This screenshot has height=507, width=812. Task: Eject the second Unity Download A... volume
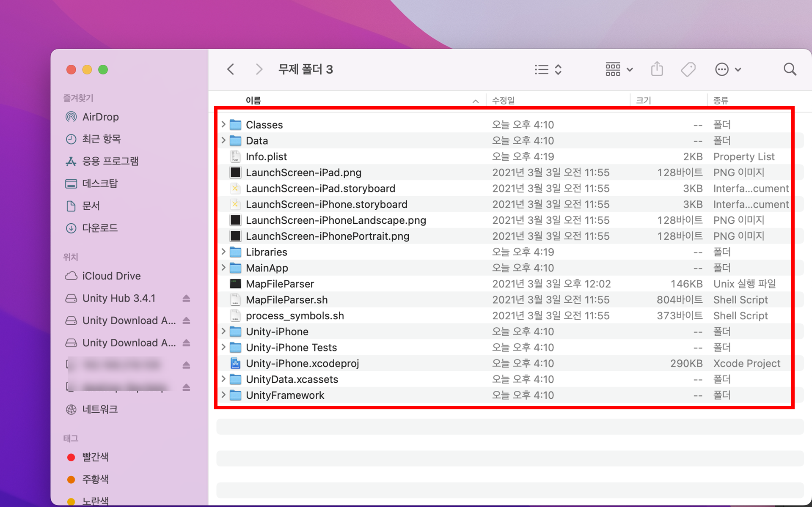[186, 343]
